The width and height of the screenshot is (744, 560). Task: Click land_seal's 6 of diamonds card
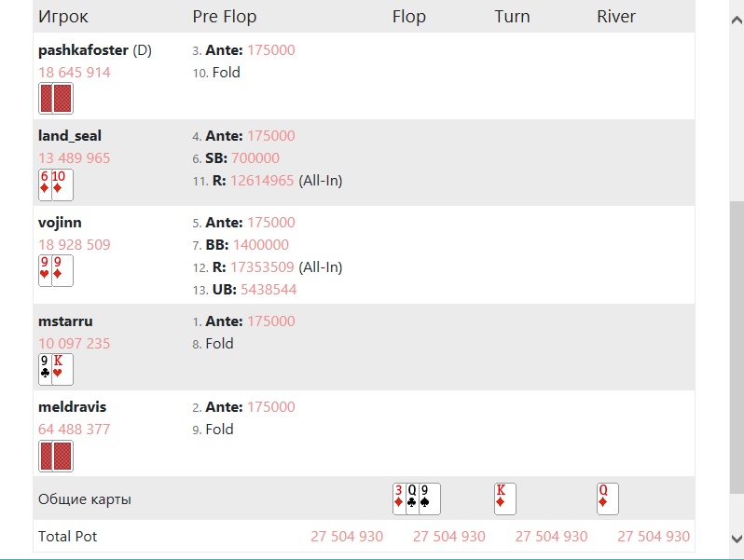tap(45, 184)
